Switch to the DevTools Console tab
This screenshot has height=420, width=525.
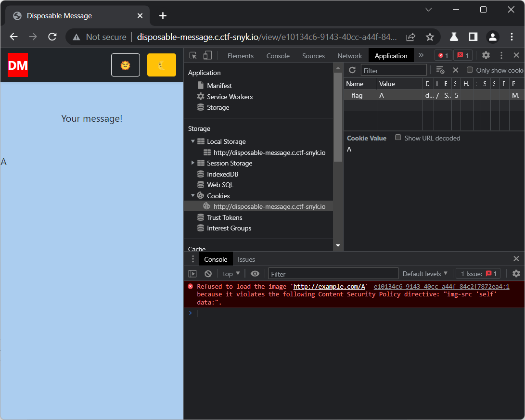pyautogui.click(x=278, y=56)
